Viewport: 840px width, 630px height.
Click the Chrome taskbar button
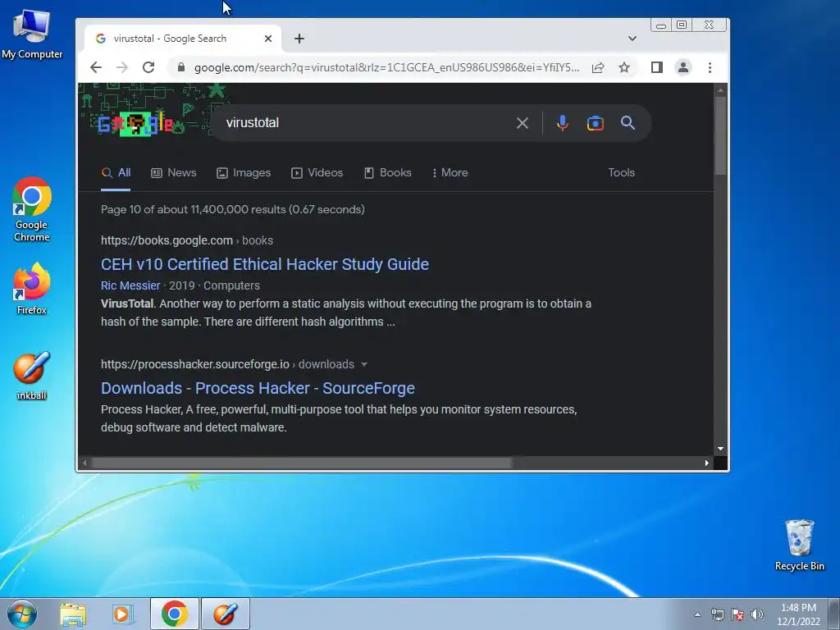175,614
